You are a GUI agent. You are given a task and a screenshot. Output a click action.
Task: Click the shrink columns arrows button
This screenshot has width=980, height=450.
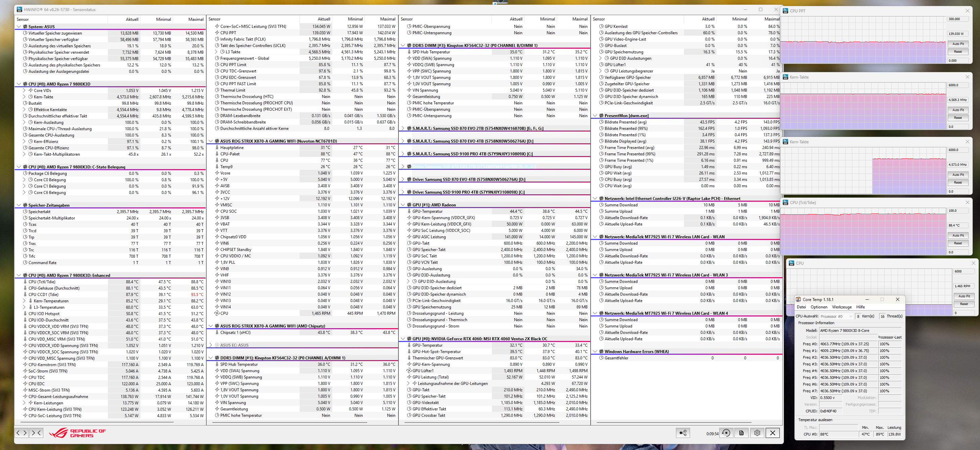point(37,433)
